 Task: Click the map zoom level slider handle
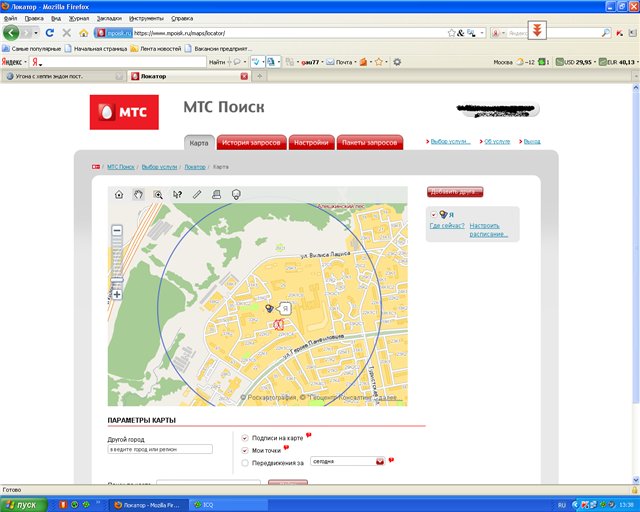tap(117, 280)
